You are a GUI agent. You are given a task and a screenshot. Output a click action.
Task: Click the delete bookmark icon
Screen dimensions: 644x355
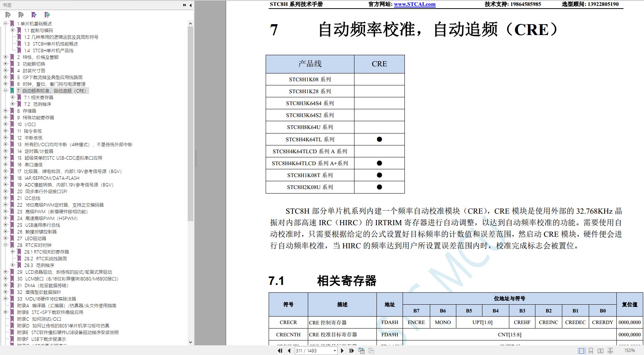click(8, 15)
